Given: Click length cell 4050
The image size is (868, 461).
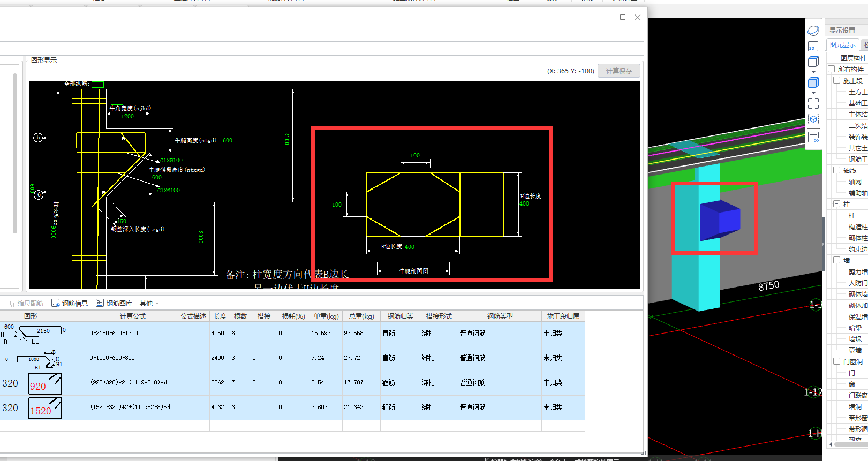Looking at the screenshot, I should click(220, 334).
